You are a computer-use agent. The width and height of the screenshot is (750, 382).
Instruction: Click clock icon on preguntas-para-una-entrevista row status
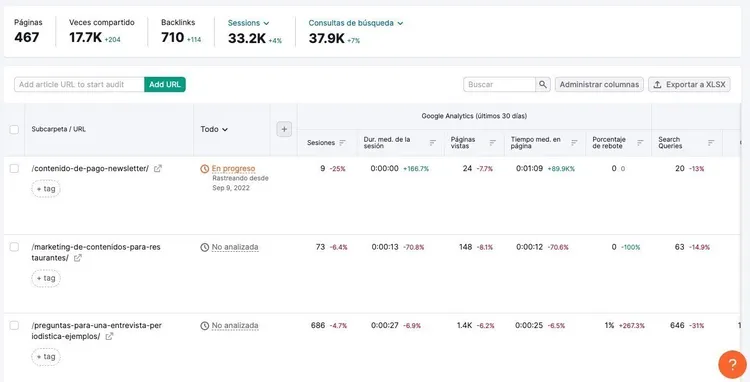click(x=205, y=326)
